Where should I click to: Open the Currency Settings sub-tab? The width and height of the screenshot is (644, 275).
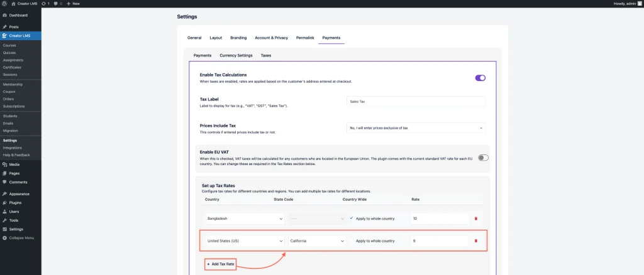[236, 55]
